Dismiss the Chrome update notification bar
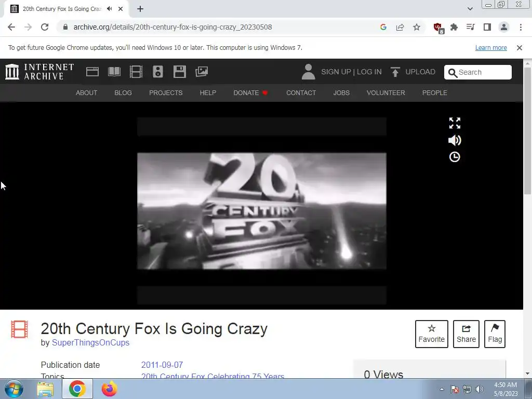 pyautogui.click(x=520, y=48)
